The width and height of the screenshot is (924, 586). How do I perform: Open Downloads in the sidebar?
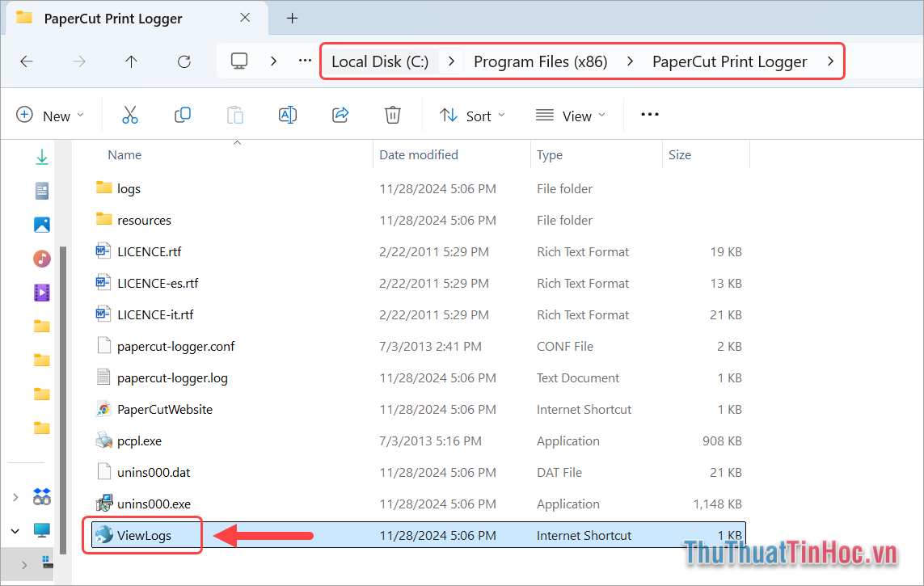point(42,157)
